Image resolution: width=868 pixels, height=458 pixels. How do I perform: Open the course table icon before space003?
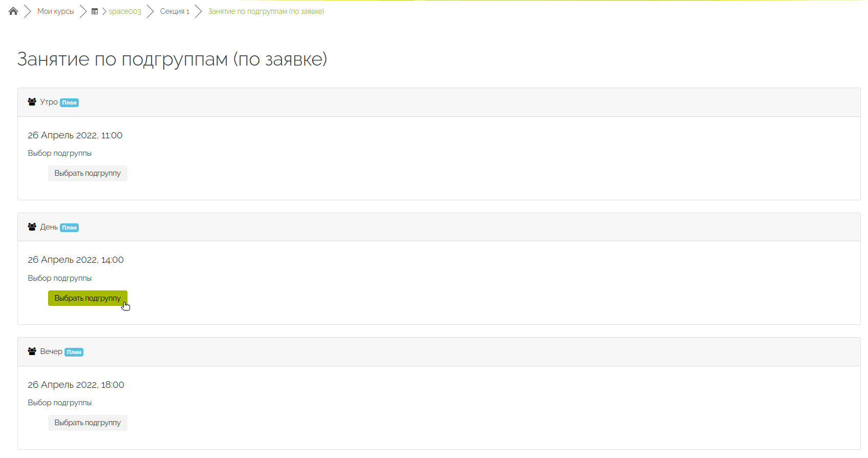click(95, 11)
